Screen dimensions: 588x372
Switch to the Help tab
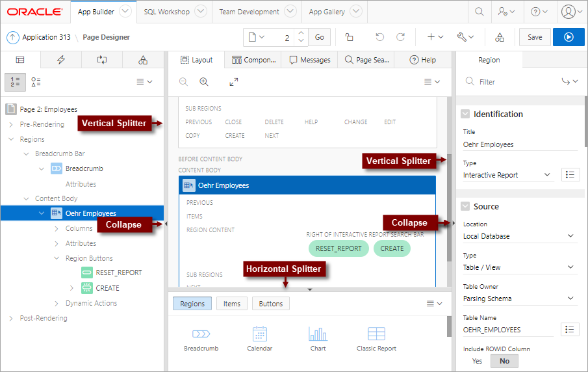422,60
